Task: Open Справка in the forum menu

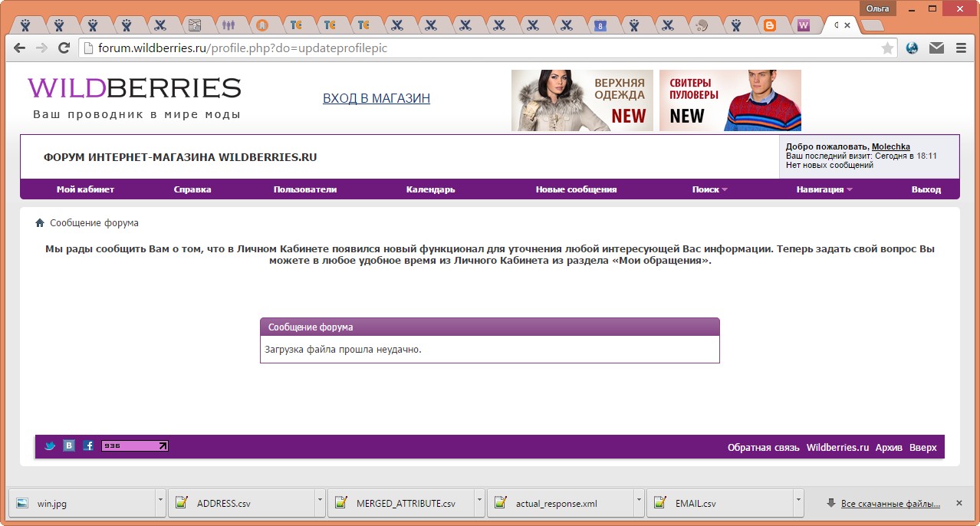Action: (192, 189)
